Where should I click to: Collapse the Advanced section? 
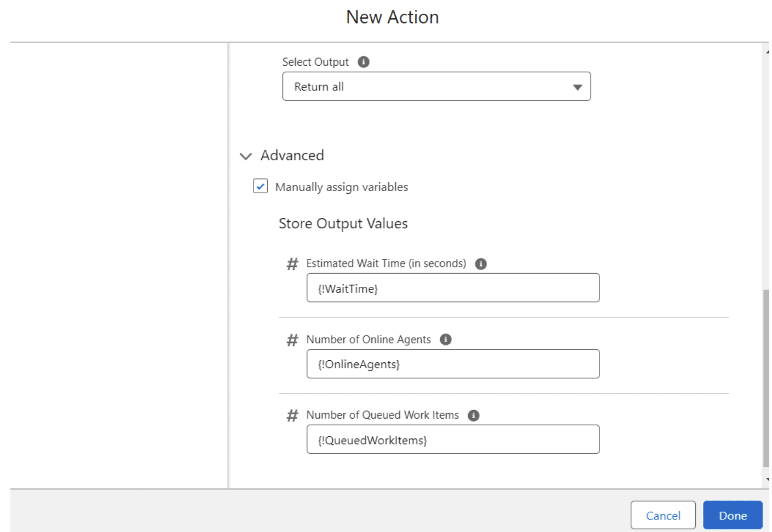(246, 155)
